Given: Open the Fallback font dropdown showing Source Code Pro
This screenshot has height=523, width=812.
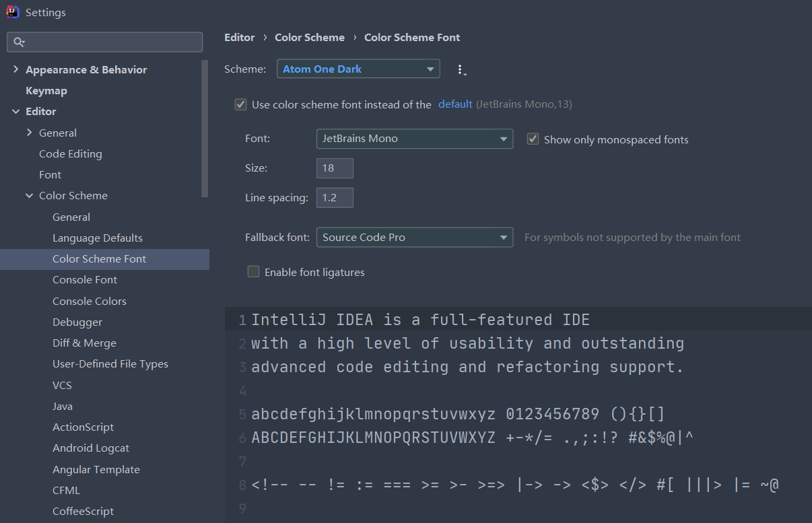Looking at the screenshot, I should click(415, 238).
